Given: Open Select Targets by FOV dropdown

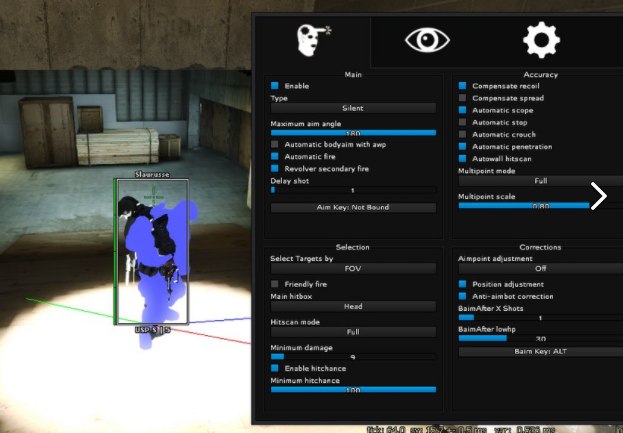Looking at the screenshot, I should click(353, 269).
